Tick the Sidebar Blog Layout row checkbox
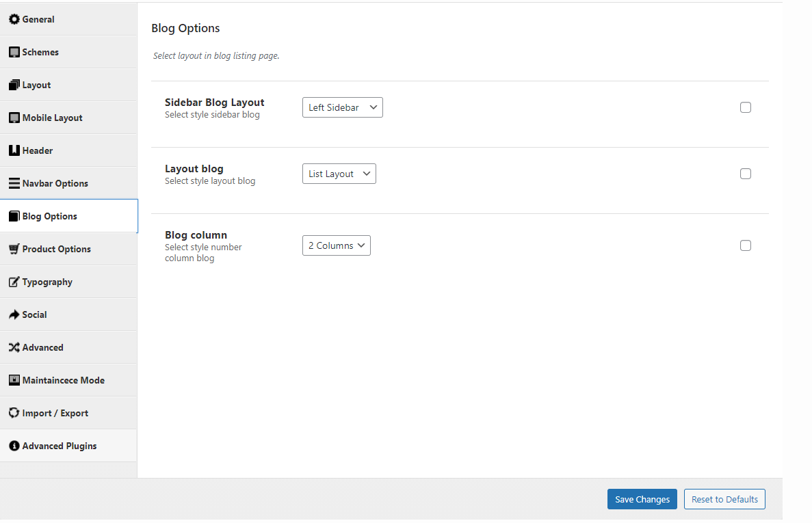812x523 pixels. [x=745, y=107]
